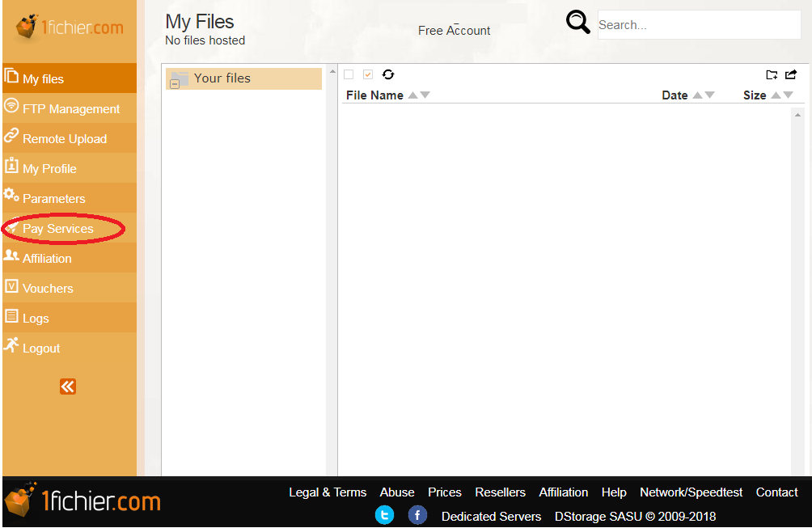The height and width of the screenshot is (528, 812).
Task: Go to Remote Upload
Action: point(70,138)
